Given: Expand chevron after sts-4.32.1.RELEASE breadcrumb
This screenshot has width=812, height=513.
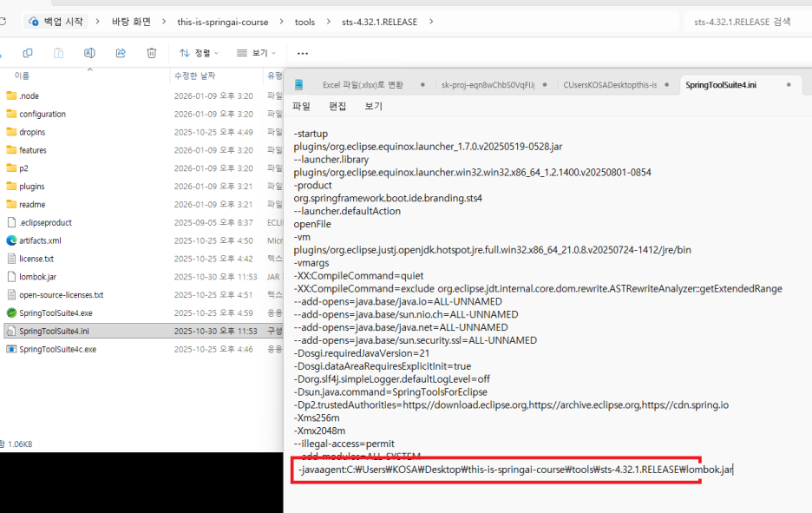Looking at the screenshot, I should coord(431,22).
